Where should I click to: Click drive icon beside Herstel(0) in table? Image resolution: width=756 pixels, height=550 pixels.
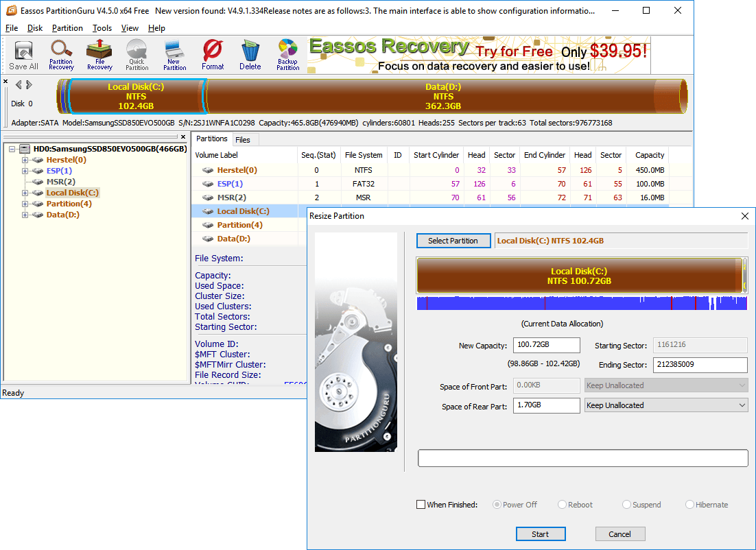tap(208, 170)
